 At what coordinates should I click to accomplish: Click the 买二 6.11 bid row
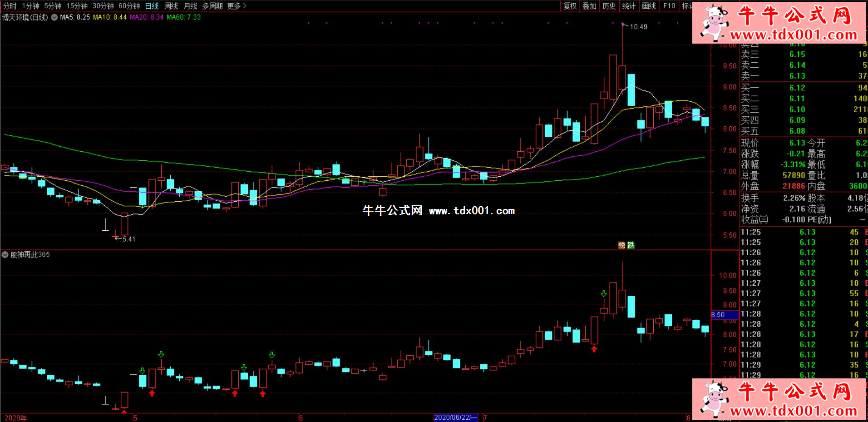point(804,99)
